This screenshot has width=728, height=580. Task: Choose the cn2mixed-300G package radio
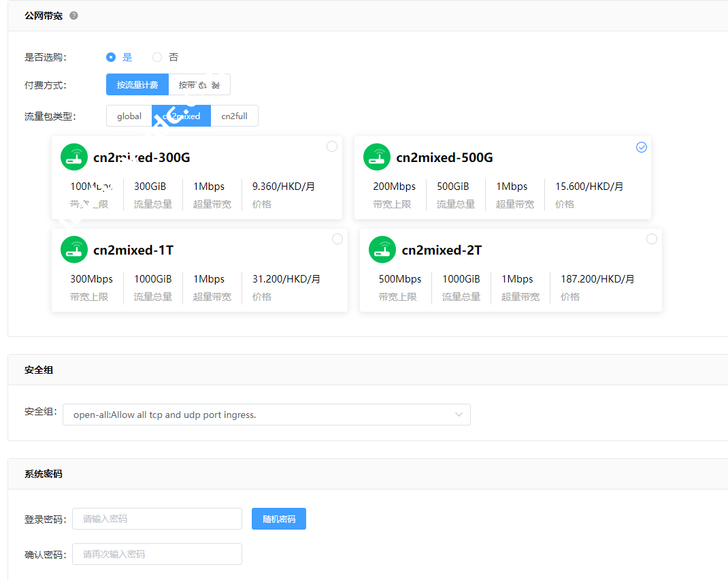click(x=332, y=146)
